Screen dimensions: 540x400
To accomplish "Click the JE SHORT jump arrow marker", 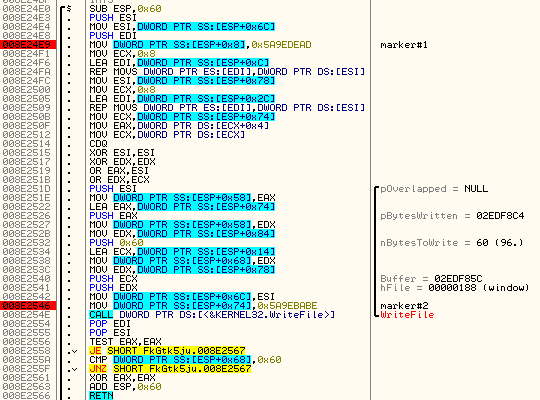I will click(73, 351).
